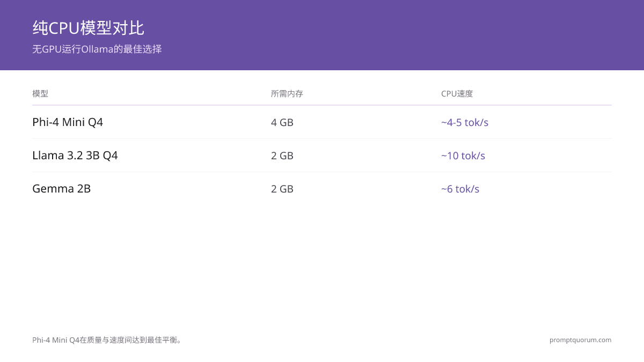The image size is (644, 362).
Task: Click the CPU速度 column header
Action: click(x=457, y=94)
